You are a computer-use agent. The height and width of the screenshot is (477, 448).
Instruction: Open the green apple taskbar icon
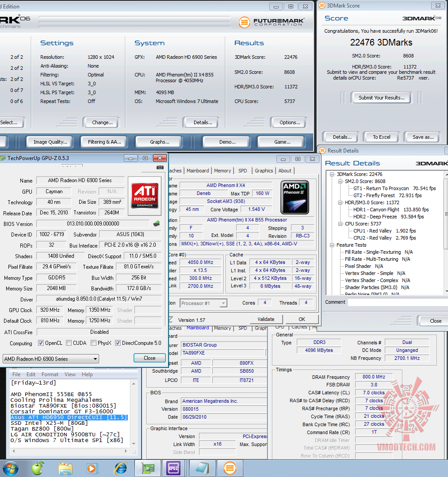tap(38, 468)
